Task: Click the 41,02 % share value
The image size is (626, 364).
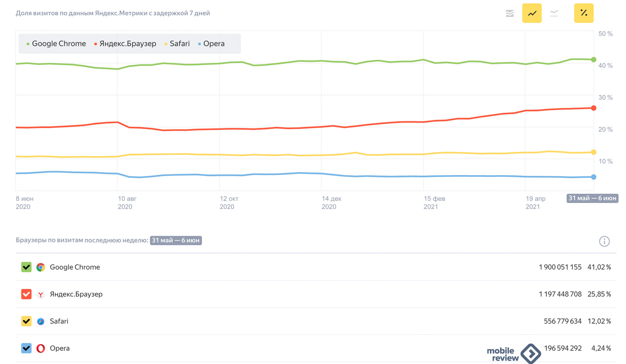Action: (x=599, y=267)
